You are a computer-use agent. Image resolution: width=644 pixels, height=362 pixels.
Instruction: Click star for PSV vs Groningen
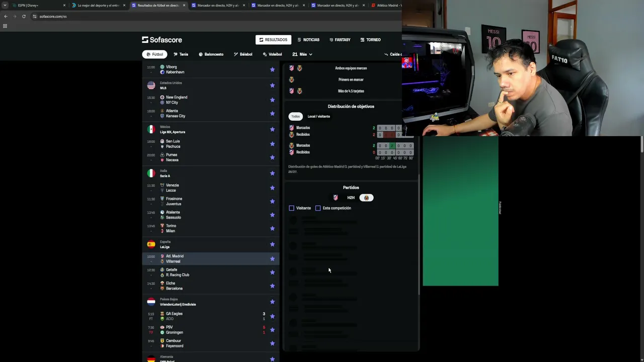coord(272,330)
